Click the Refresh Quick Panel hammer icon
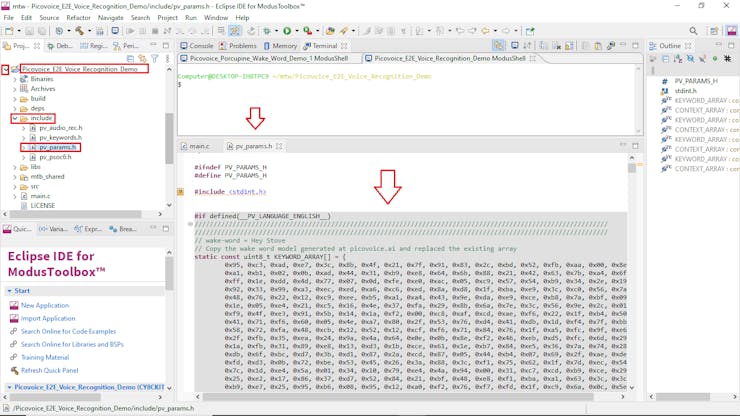This screenshot has height=416, width=740. pyautogui.click(x=13, y=370)
